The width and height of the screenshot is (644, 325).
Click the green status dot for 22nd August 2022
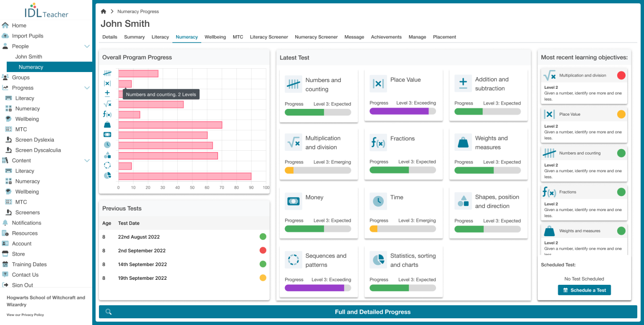coord(263,237)
